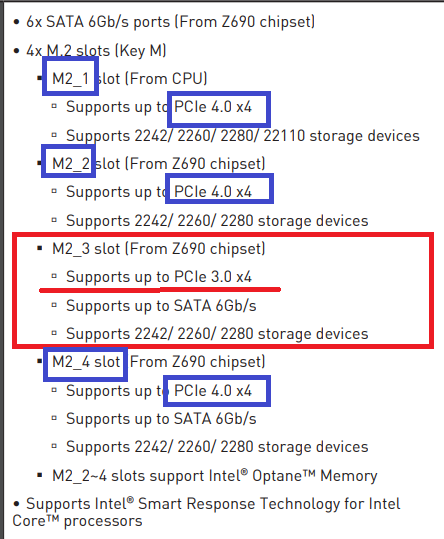Click the 6x SATA 6Gb/s ports line
Screen dimensions: 444x539
tap(170, 22)
